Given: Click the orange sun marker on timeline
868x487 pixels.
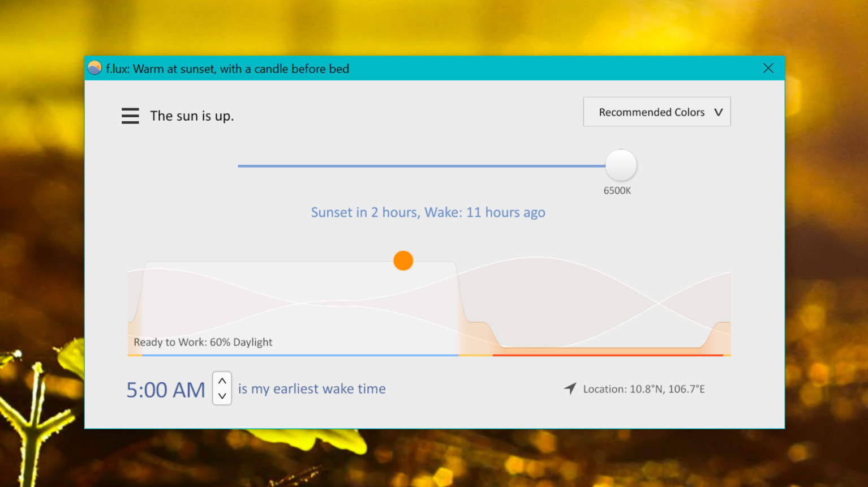Looking at the screenshot, I should pyautogui.click(x=403, y=260).
